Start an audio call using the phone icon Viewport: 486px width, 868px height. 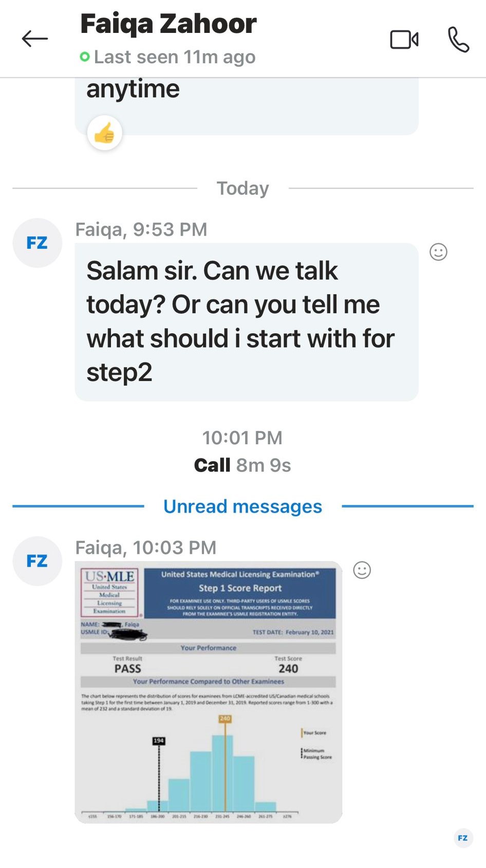pyautogui.click(x=458, y=40)
